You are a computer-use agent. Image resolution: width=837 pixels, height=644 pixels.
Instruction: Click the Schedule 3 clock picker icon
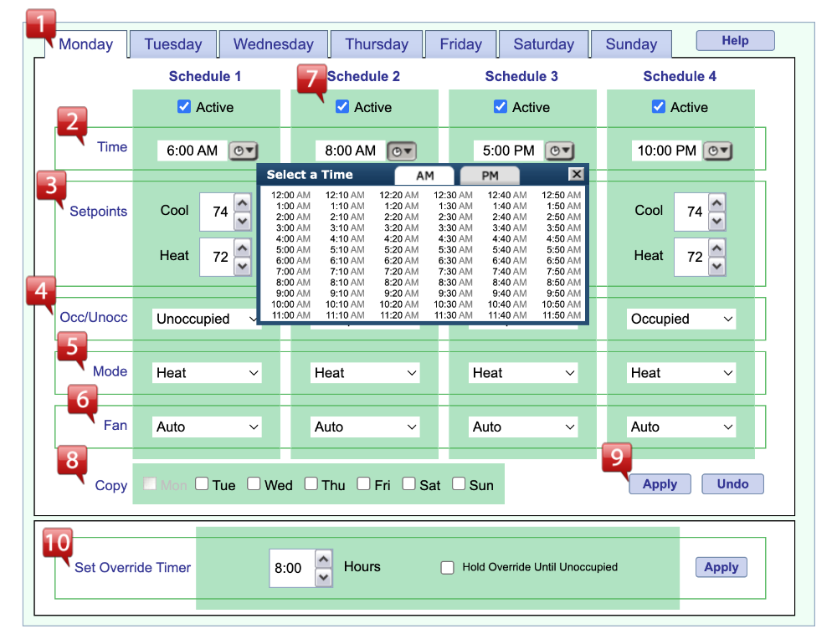click(x=560, y=151)
